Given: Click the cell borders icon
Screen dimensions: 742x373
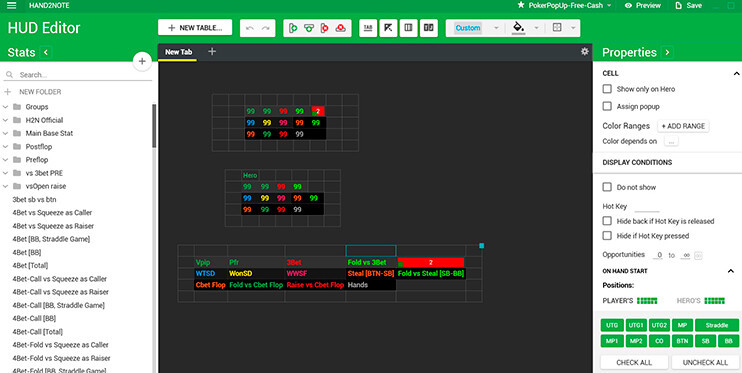Looking at the screenshot, I should click(557, 27).
